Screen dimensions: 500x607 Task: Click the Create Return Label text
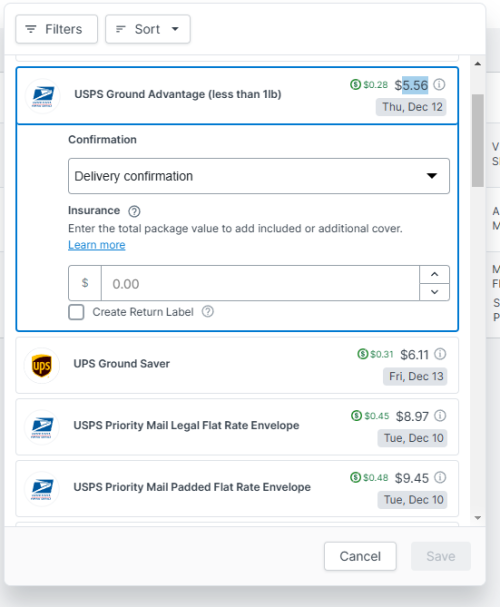[143, 312]
